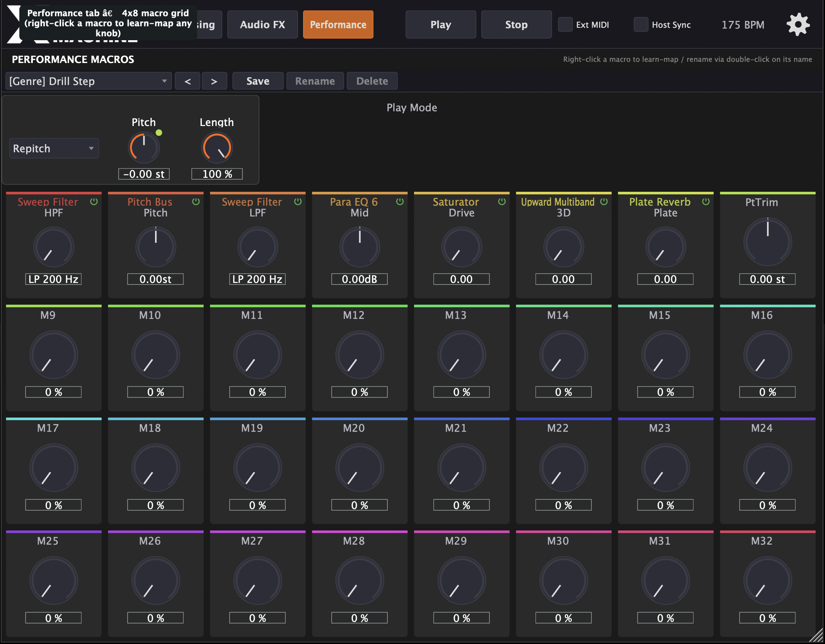Toggle power icon on Sweep Filter LPF macro
Screen dimensions: 825x644
click(x=298, y=201)
